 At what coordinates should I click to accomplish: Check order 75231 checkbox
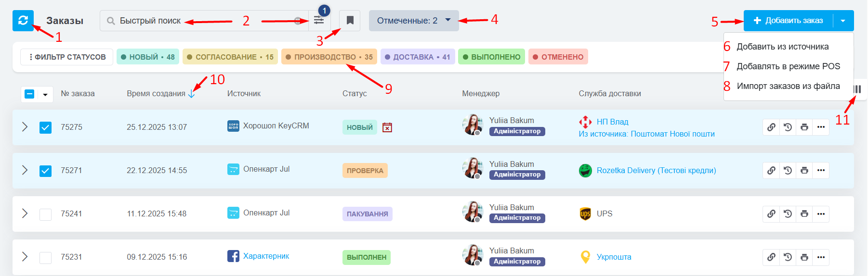click(x=45, y=257)
